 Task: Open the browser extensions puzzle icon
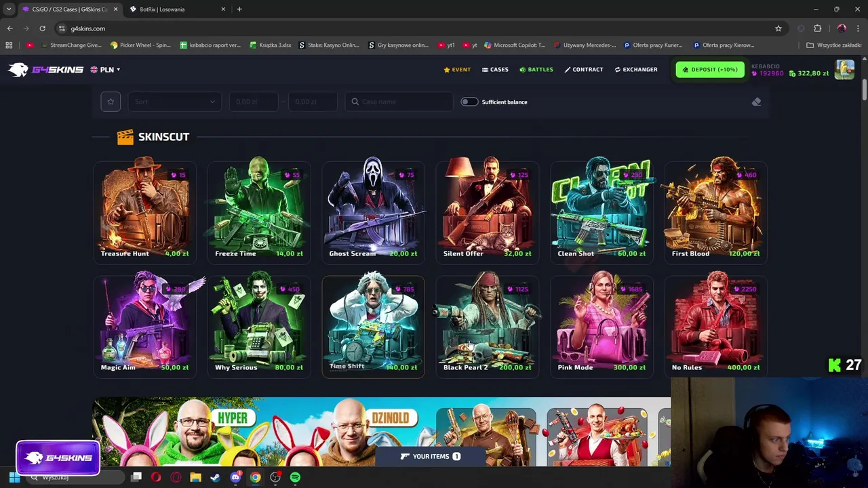[x=817, y=28]
